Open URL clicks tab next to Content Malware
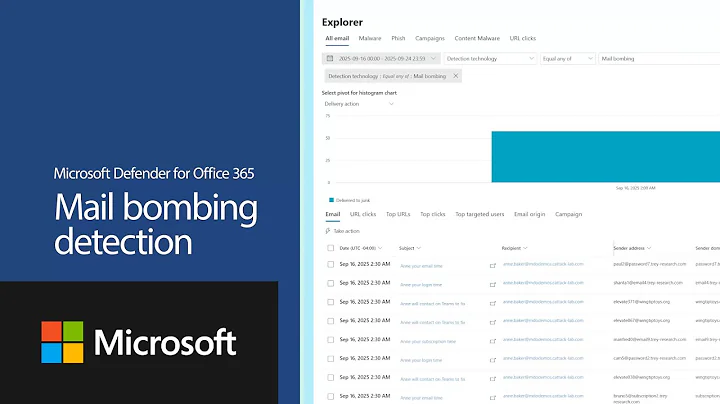The height and width of the screenshot is (404, 720). (x=523, y=38)
